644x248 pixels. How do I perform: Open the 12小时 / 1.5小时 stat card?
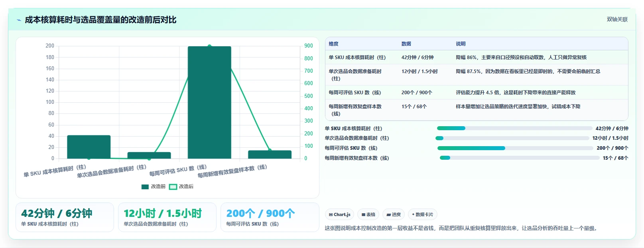pyautogui.click(x=167, y=217)
